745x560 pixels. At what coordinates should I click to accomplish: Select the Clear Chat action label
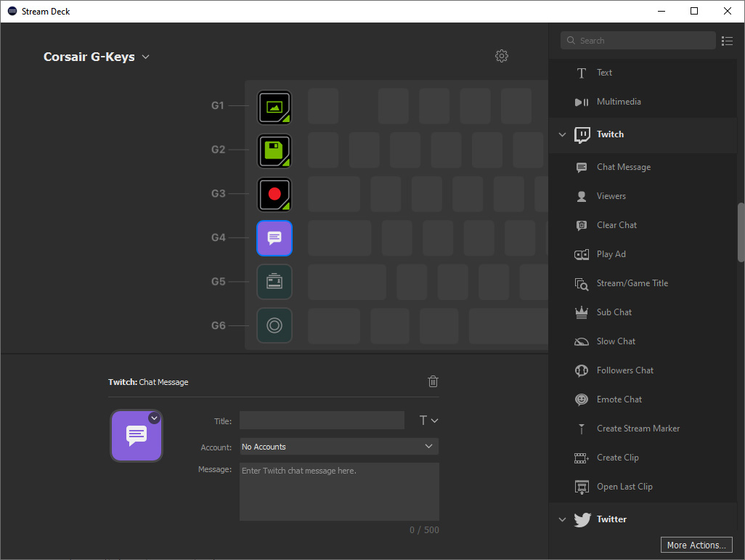pyautogui.click(x=616, y=225)
